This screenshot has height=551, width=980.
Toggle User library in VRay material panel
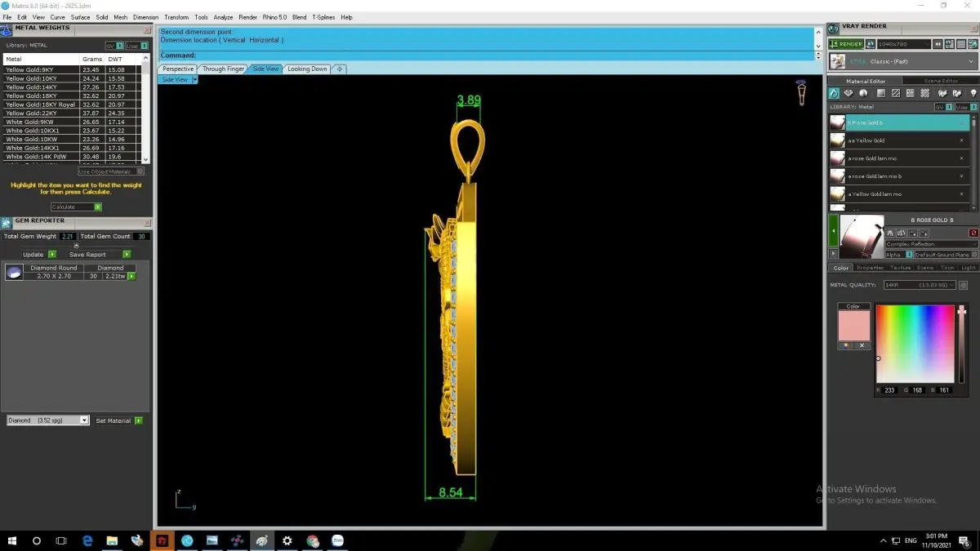point(965,107)
